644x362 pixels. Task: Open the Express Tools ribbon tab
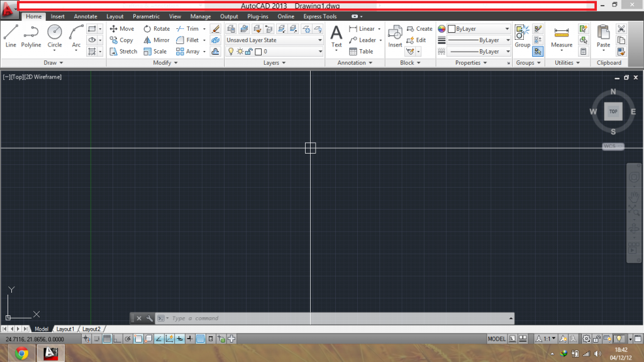320,16
